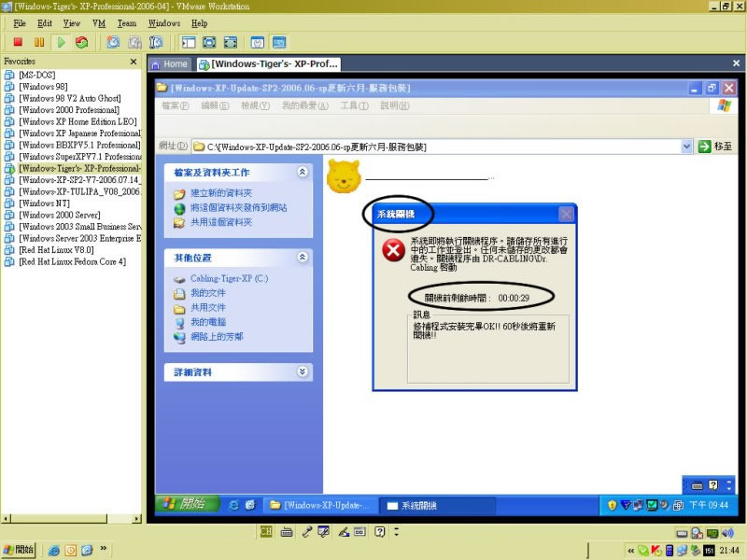
Task: Click the Take Snapshot toolbar icon
Action: click(113, 42)
